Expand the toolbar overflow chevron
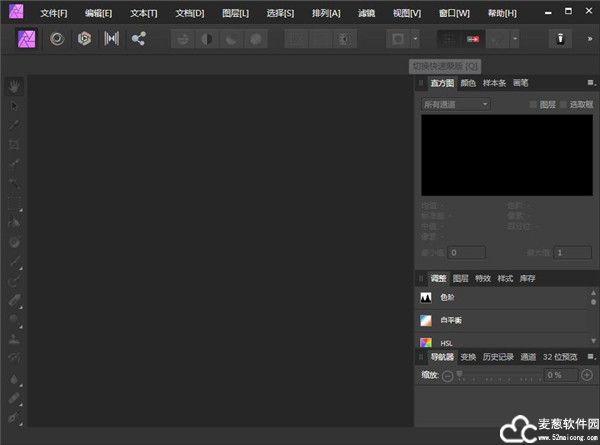Image resolution: width=600 pixels, height=445 pixels. pos(589,38)
